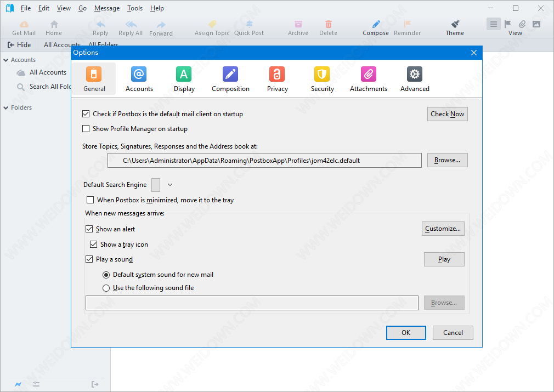Screen dimensions: 554x392
Task: Uncheck Play a sound checkbox
Action: [89, 259]
